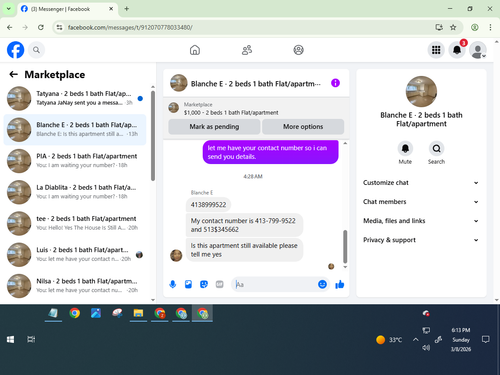The width and height of the screenshot is (500, 375).
Task: Open the Chrome three-dot menu
Action: [x=490, y=27]
